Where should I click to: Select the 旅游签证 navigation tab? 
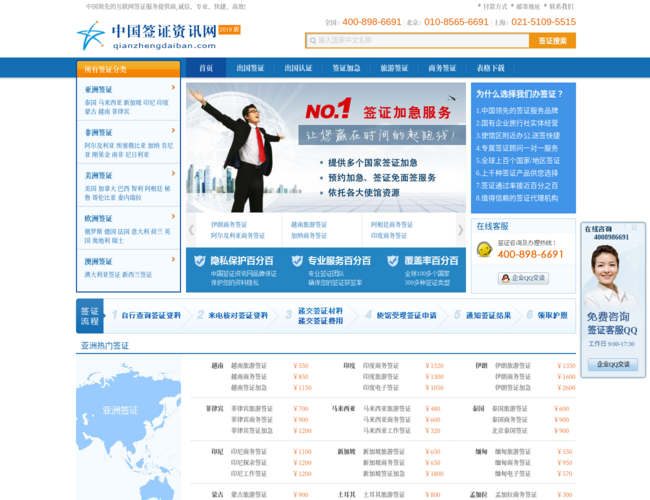pyautogui.click(x=394, y=68)
